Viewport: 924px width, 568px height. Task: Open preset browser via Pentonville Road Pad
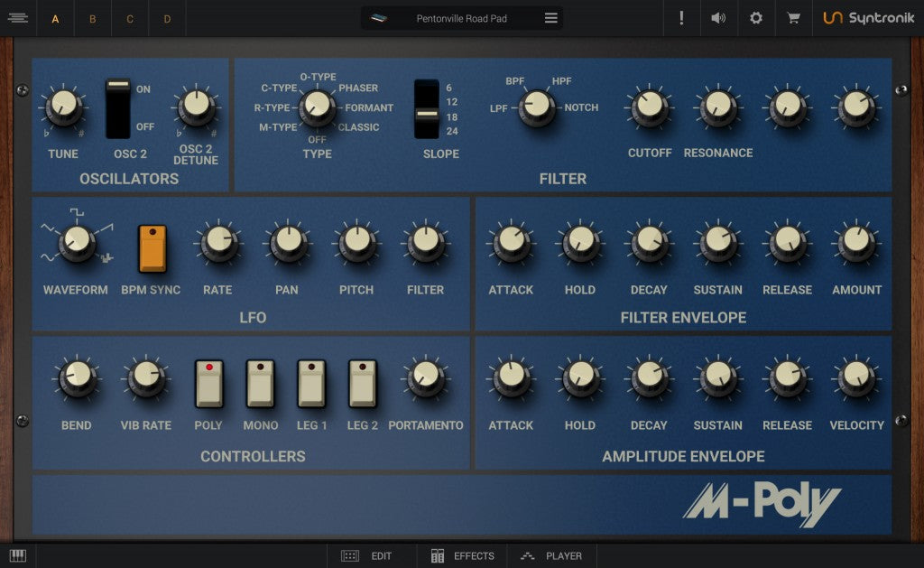(x=460, y=17)
